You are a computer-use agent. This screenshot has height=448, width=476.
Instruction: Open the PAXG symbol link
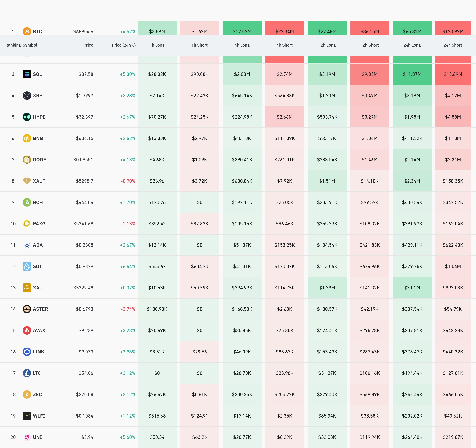(x=39, y=224)
